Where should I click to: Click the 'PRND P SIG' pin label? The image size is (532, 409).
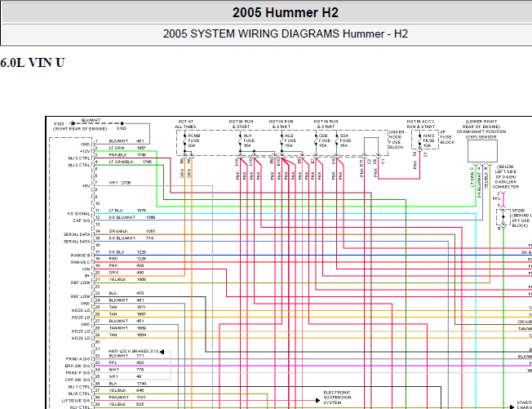(x=78, y=373)
